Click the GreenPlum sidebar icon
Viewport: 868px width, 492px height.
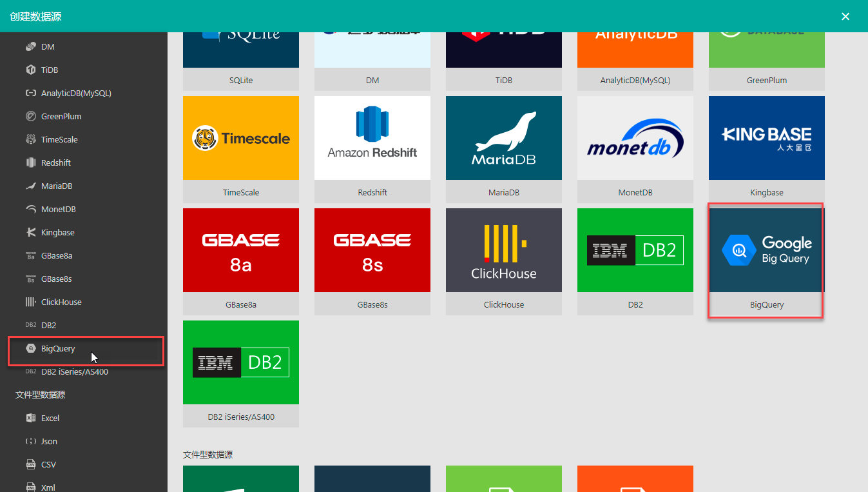pos(30,117)
